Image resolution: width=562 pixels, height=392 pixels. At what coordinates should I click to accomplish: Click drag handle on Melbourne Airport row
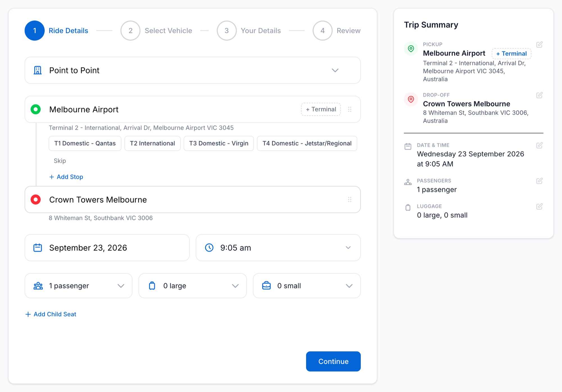350,109
